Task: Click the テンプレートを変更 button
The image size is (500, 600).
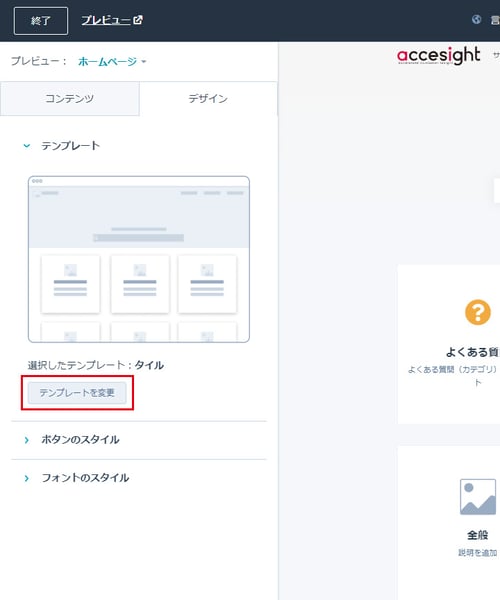Action: pyautogui.click(x=77, y=393)
